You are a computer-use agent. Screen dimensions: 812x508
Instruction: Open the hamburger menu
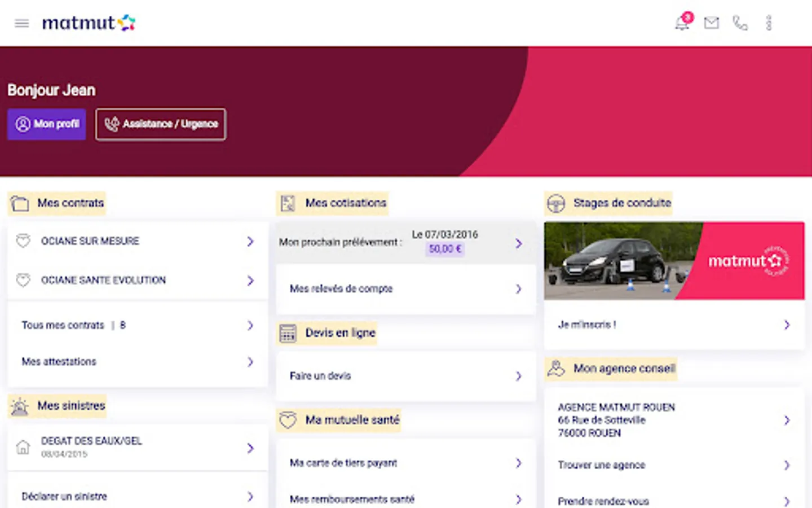coord(21,23)
